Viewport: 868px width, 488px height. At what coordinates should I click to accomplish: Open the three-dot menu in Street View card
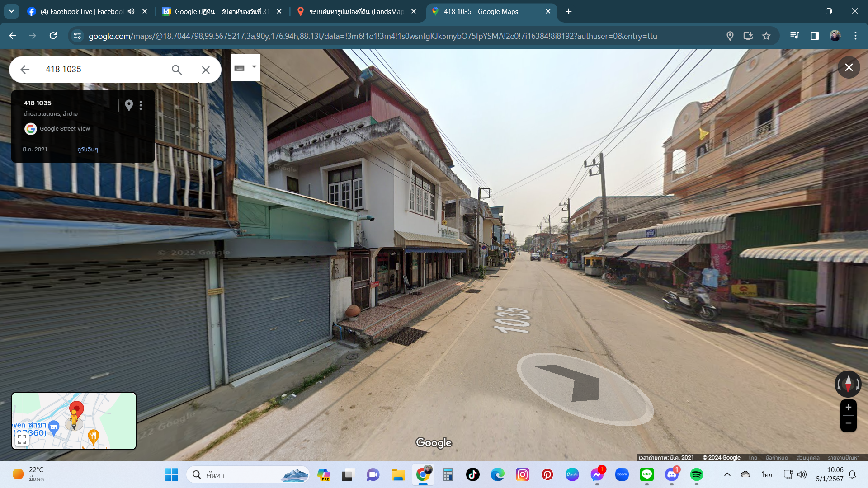tap(141, 105)
